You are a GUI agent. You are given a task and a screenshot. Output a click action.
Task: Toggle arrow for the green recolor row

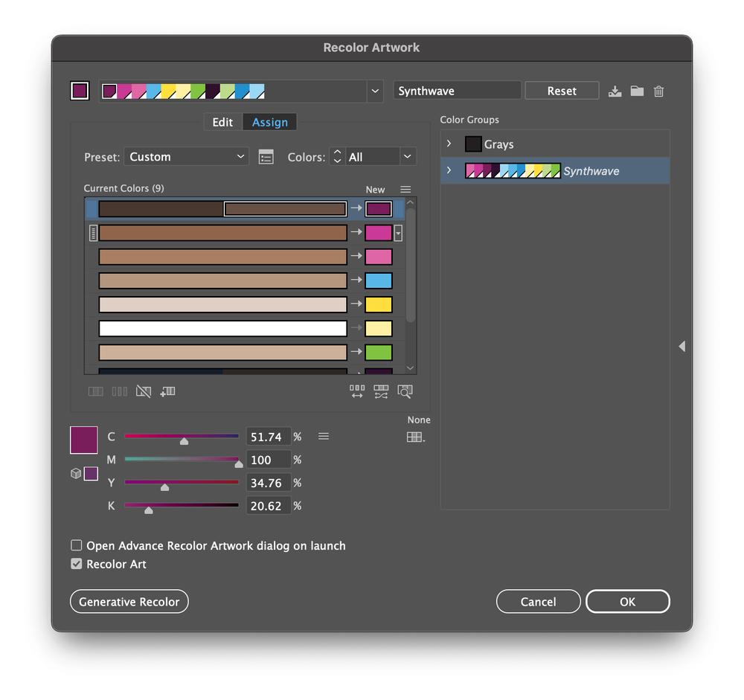[356, 352]
